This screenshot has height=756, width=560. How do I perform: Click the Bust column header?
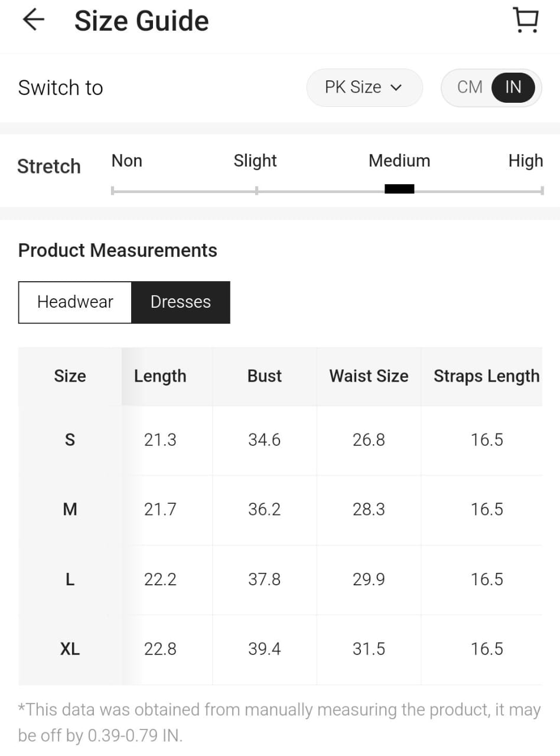point(264,376)
